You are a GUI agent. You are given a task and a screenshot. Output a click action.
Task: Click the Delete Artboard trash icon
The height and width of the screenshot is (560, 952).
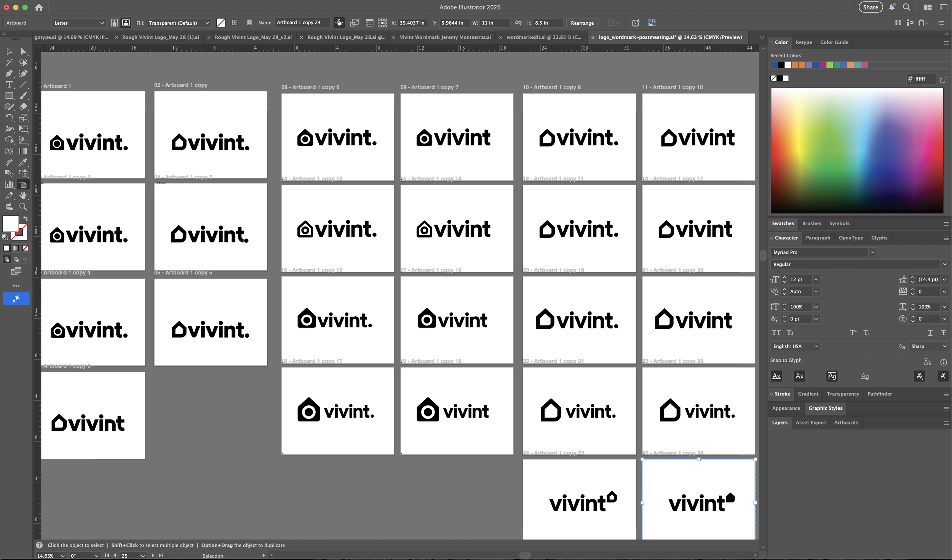point(249,23)
